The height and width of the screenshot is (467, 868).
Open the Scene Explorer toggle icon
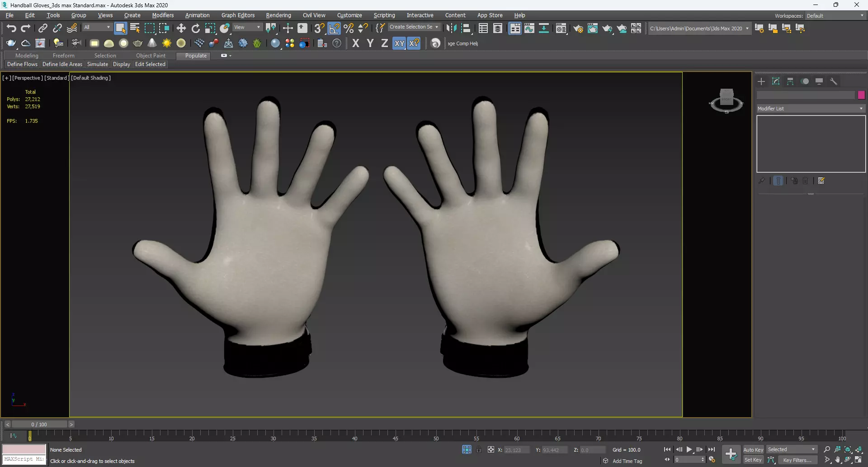483,28
